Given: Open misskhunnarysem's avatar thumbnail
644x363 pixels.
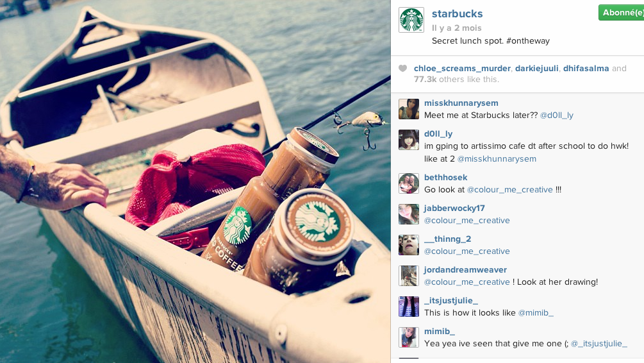Looking at the screenshot, I should (x=409, y=109).
